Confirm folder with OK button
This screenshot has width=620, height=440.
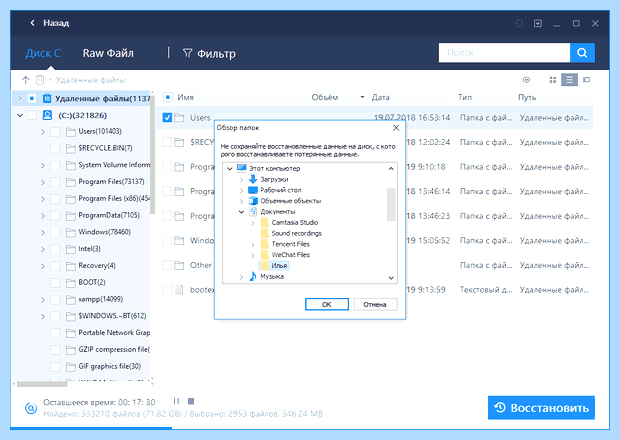pyautogui.click(x=327, y=304)
